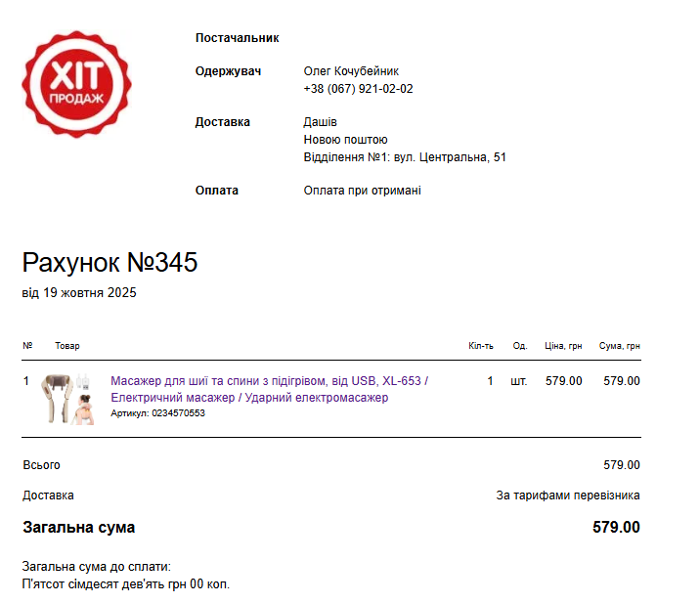
Task: Click the За тарифами перевізника delivery cost
Action: tap(568, 495)
